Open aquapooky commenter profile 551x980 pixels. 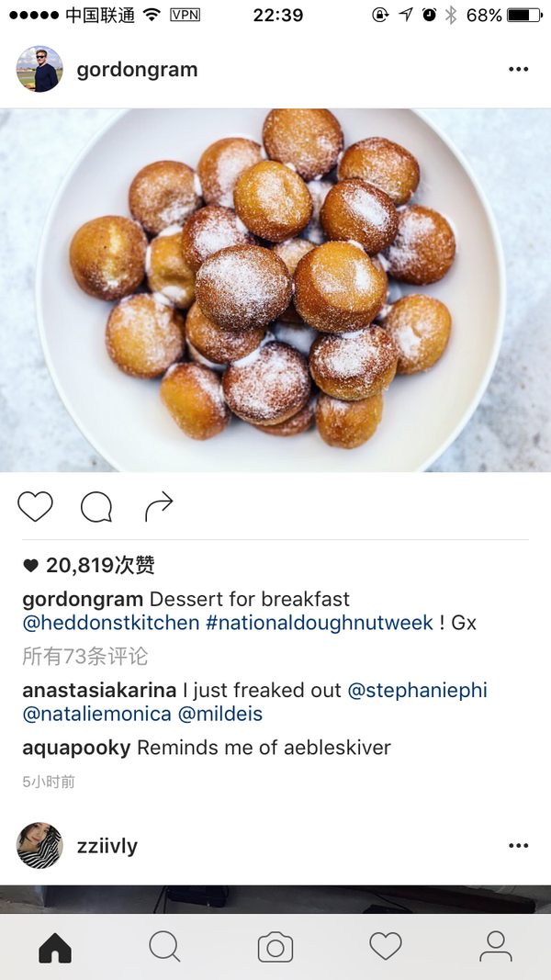click(76, 748)
